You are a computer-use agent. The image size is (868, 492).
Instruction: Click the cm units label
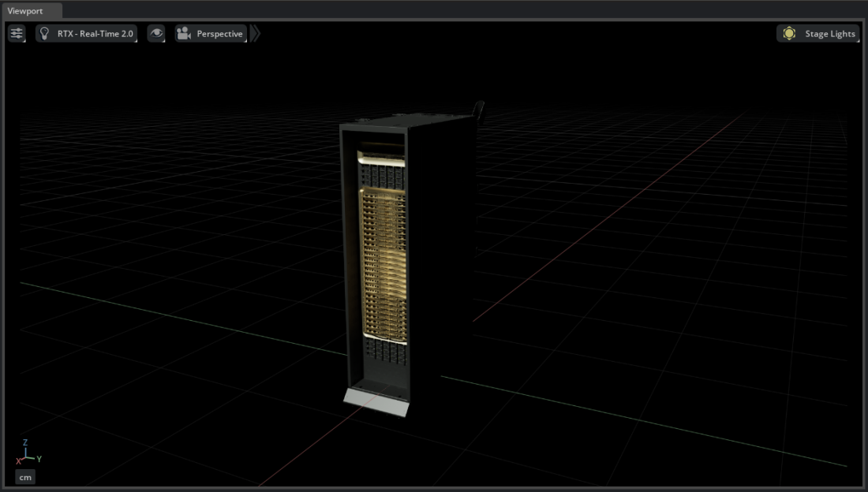coord(24,477)
